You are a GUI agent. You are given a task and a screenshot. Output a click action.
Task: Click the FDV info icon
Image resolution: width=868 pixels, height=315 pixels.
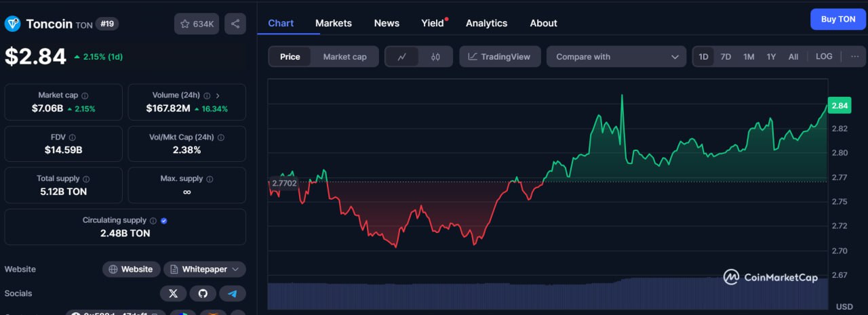tap(72, 137)
